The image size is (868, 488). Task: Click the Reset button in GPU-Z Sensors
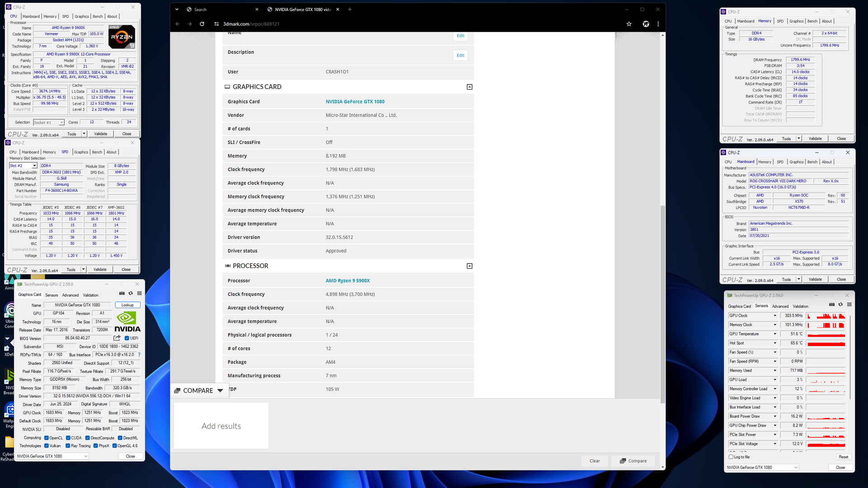[x=843, y=457]
